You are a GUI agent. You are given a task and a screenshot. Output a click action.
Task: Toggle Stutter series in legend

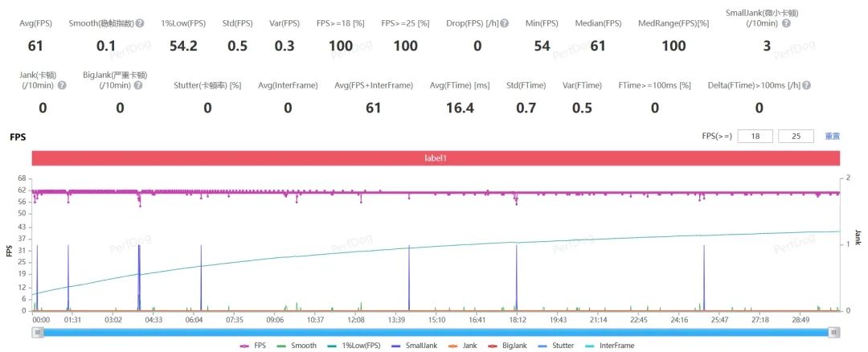[556, 346]
